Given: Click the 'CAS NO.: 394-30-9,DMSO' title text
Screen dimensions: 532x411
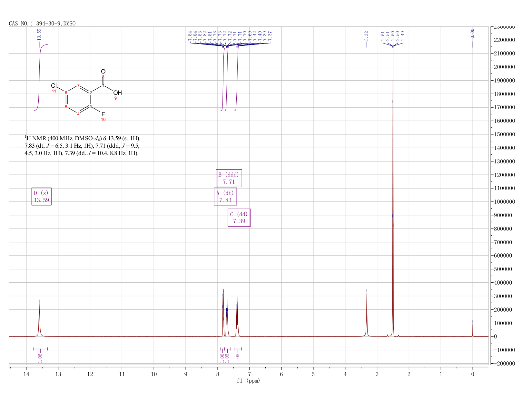Looking at the screenshot, I should click(42, 24).
